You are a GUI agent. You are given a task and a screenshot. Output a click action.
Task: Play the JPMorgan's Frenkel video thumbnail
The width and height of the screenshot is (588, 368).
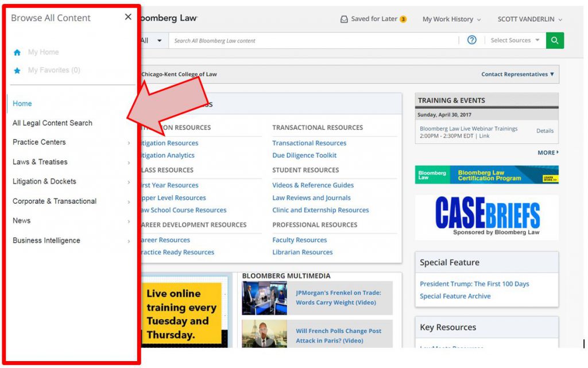(264, 298)
